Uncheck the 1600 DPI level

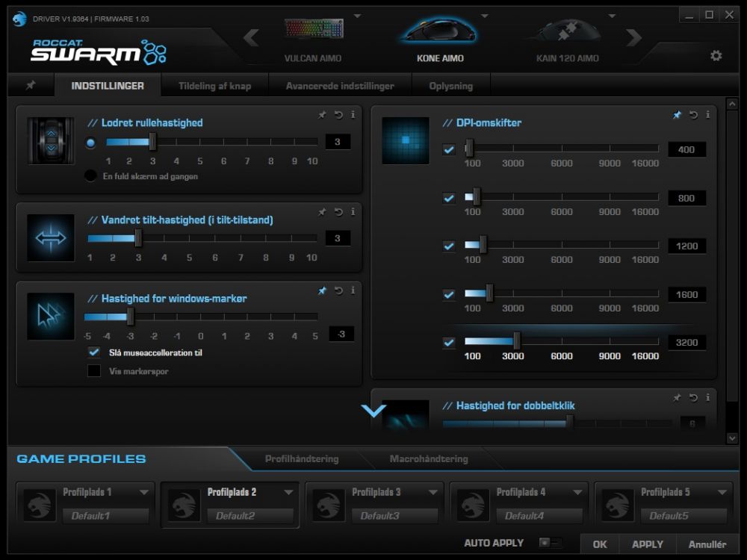[449, 294]
